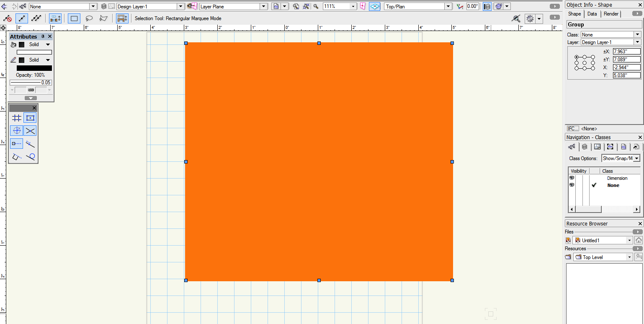Image resolution: width=644 pixels, height=324 pixels.
Task: Click the Disable Interactive Scaling mode icon
Action: pyautogui.click(x=8, y=18)
